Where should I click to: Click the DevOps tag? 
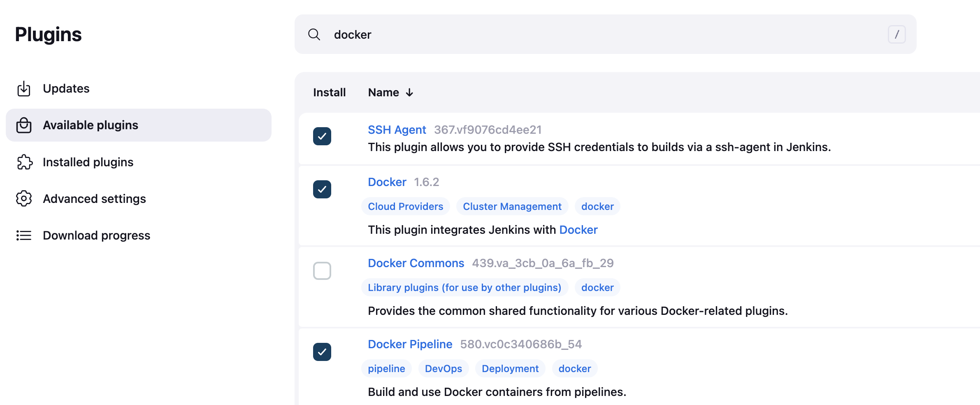point(444,368)
